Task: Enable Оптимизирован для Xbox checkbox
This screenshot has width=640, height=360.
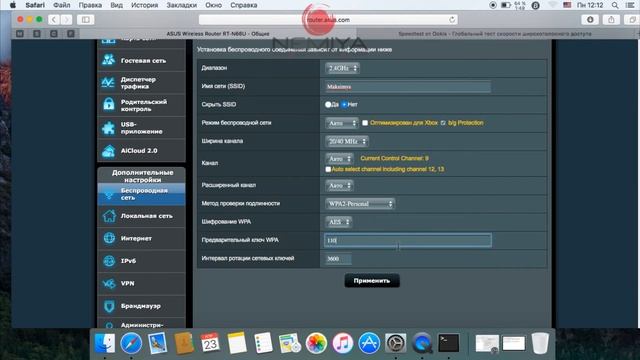Action: [365, 123]
